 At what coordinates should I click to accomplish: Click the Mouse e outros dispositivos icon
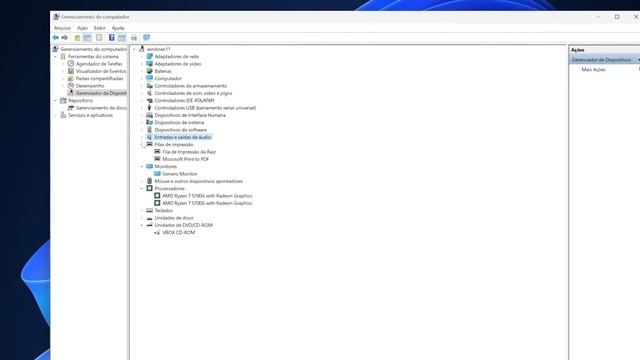click(149, 181)
